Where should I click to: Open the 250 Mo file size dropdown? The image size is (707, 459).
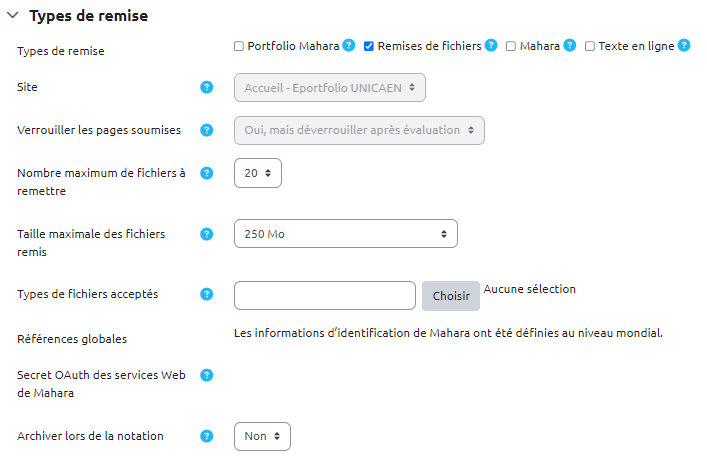click(345, 234)
